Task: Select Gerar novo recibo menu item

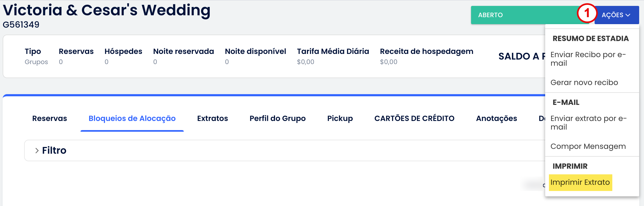Action: pyautogui.click(x=584, y=82)
